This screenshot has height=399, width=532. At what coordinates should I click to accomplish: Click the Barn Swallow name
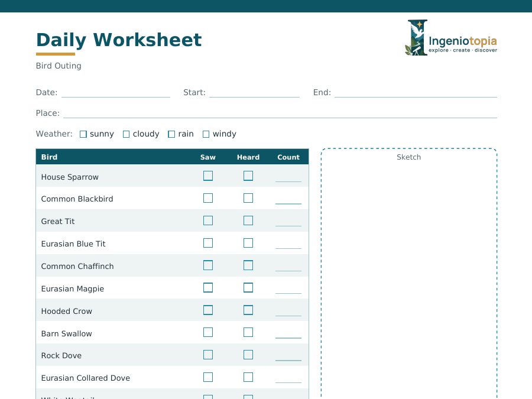(x=66, y=333)
